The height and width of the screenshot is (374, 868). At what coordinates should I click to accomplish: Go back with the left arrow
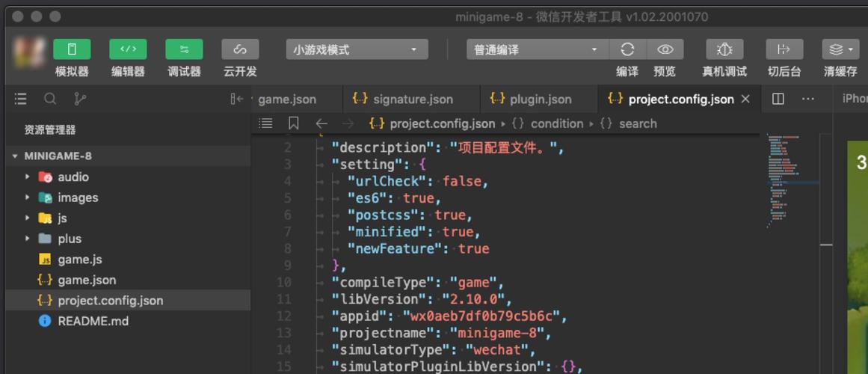pos(321,123)
